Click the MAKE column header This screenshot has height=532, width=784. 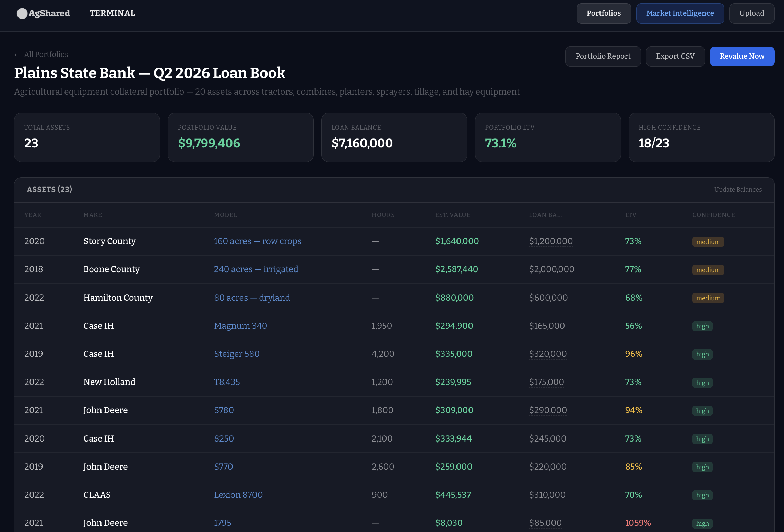pyautogui.click(x=93, y=215)
